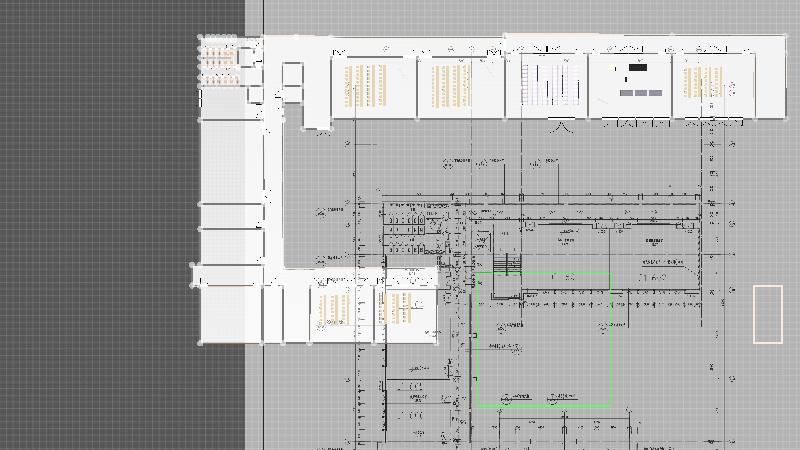Click the row of three gray tables

point(640,93)
